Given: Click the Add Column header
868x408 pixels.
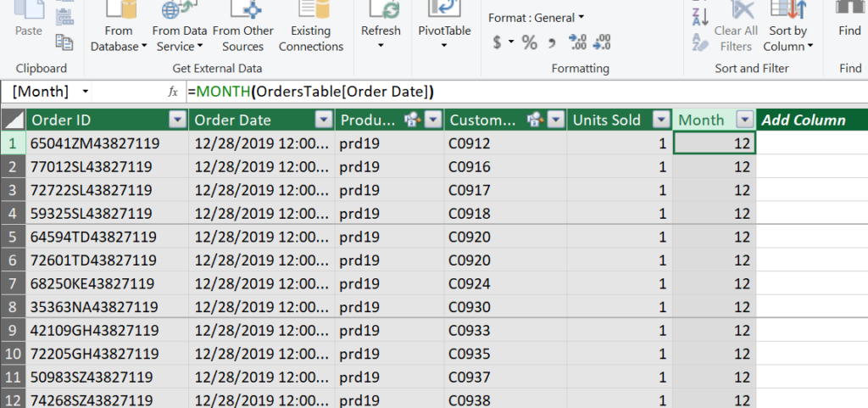Looking at the screenshot, I should coord(804,120).
